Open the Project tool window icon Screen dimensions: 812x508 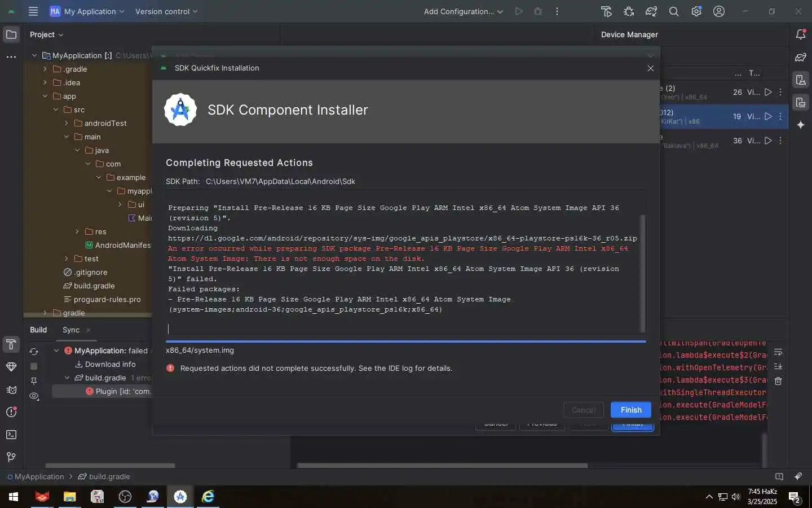coord(11,34)
